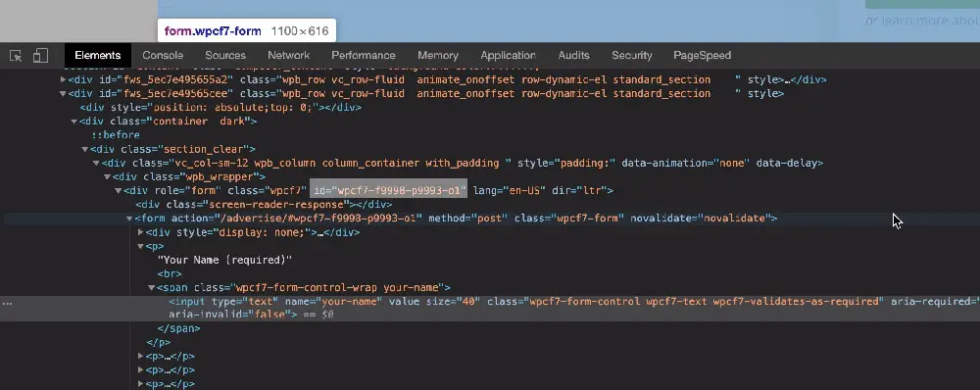This screenshot has height=390, width=980.
Task: Select the input your-name element row
Action: (x=490, y=308)
